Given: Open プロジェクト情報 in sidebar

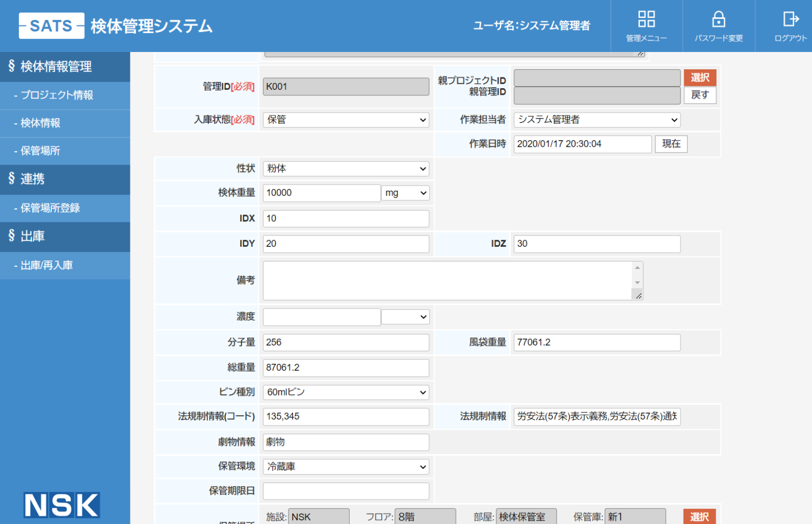Looking at the screenshot, I should (65, 95).
